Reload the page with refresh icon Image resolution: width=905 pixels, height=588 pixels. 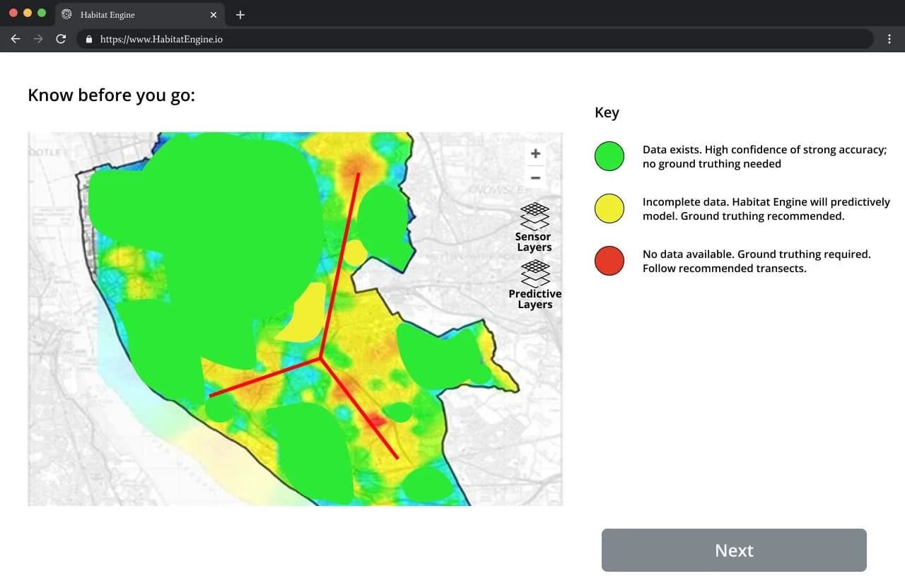61,39
